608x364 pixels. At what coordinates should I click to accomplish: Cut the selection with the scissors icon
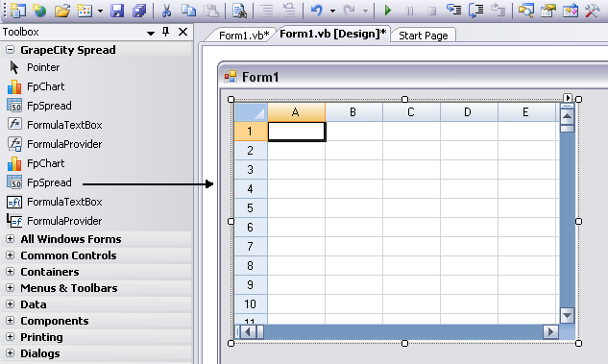click(166, 11)
